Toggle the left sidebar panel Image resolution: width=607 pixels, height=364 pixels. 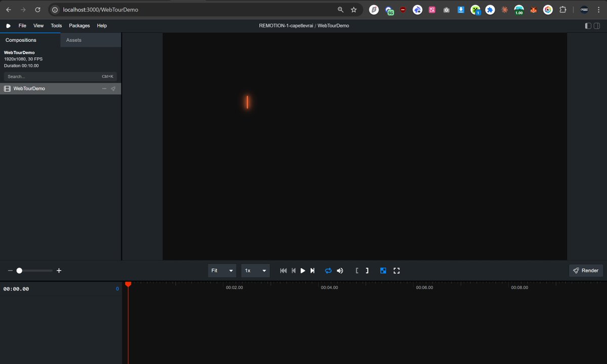pos(588,25)
